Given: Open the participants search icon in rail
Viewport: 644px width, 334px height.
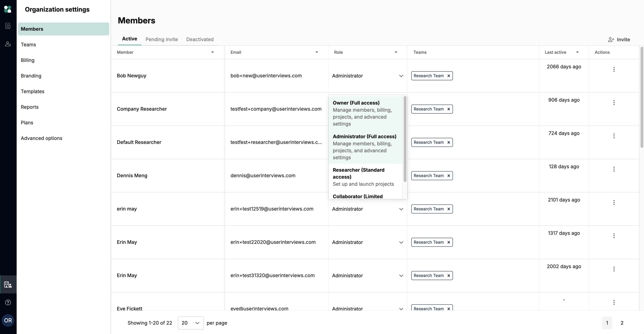Looking at the screenshot, I should [x=8, y=44].
